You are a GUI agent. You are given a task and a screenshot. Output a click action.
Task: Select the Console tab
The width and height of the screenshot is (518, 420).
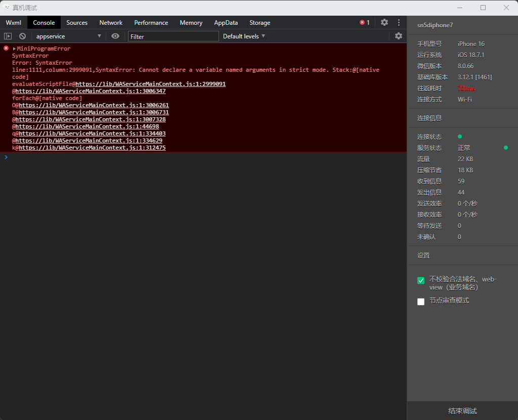44,22
